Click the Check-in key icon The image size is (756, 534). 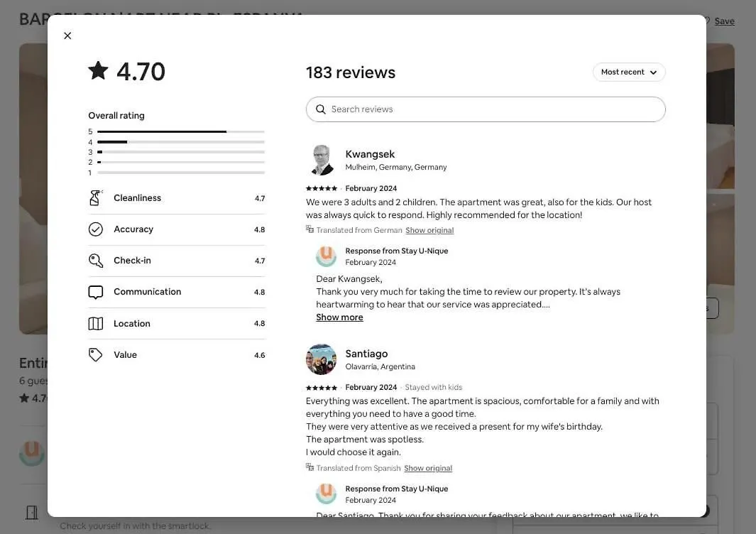[x=95, y=261]
